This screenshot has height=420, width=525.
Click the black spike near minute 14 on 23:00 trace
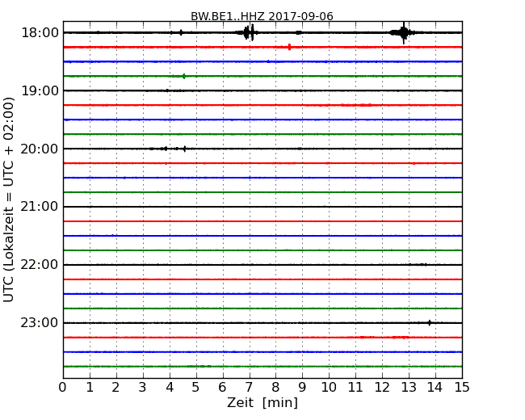coord(430,323)
